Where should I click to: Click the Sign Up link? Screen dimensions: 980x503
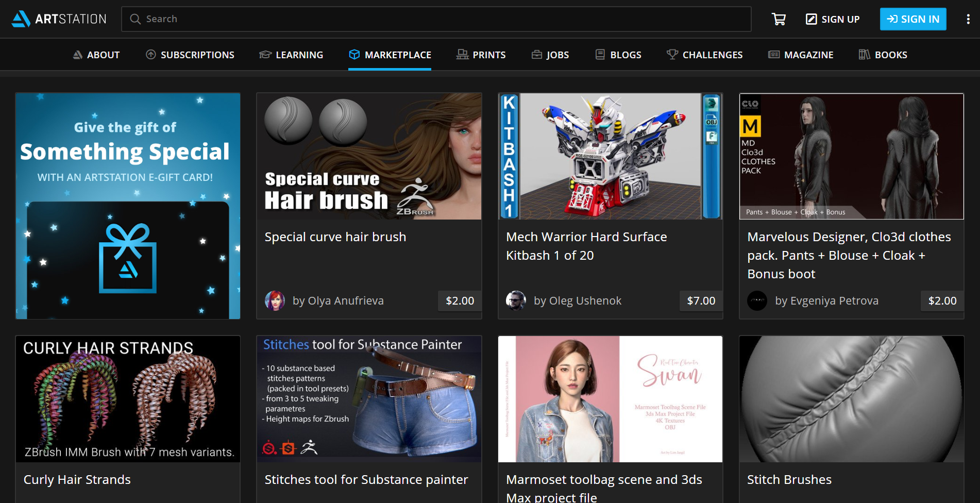pyautogui.click(x=833, y=19)
